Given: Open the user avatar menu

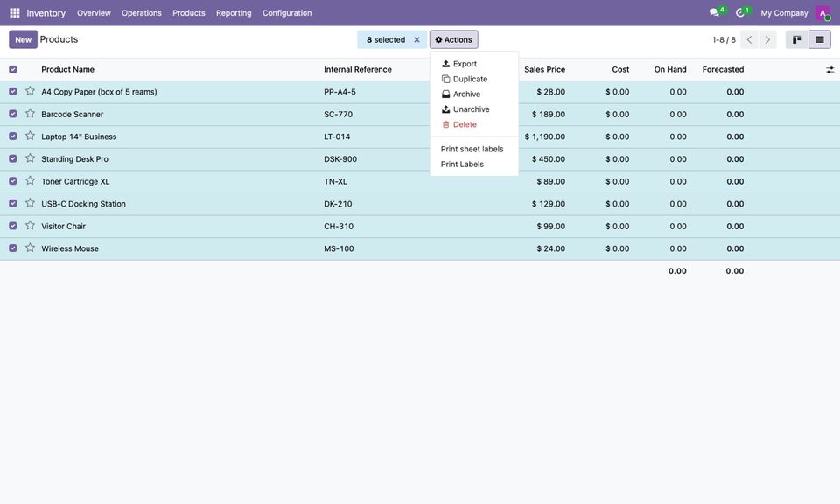Looking at the screenshot, I should coord(822,13).
